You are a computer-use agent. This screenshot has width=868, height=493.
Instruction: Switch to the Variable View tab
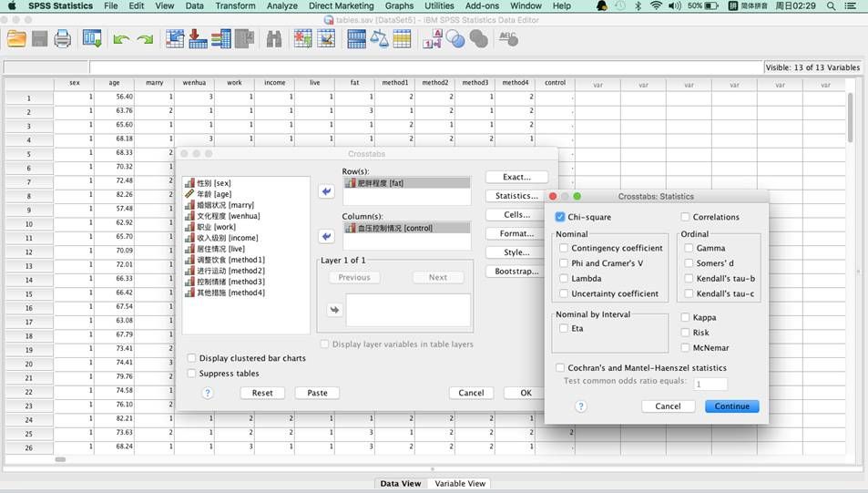click(460, 484)
